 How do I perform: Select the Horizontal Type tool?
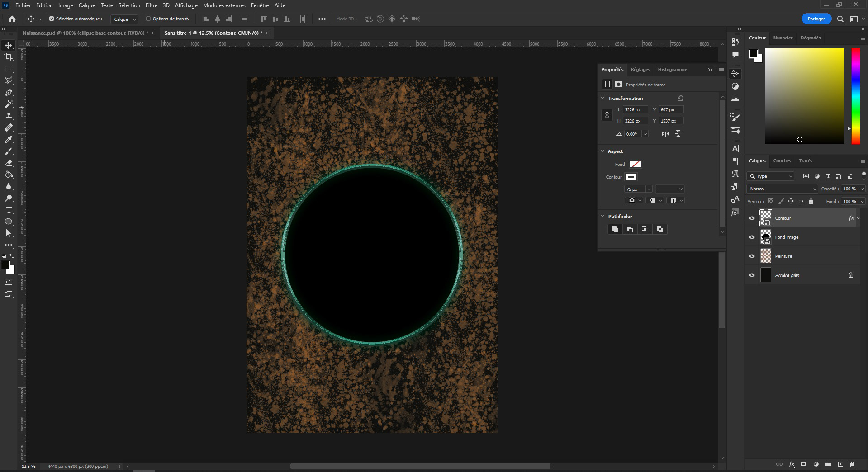pos(9,210)
